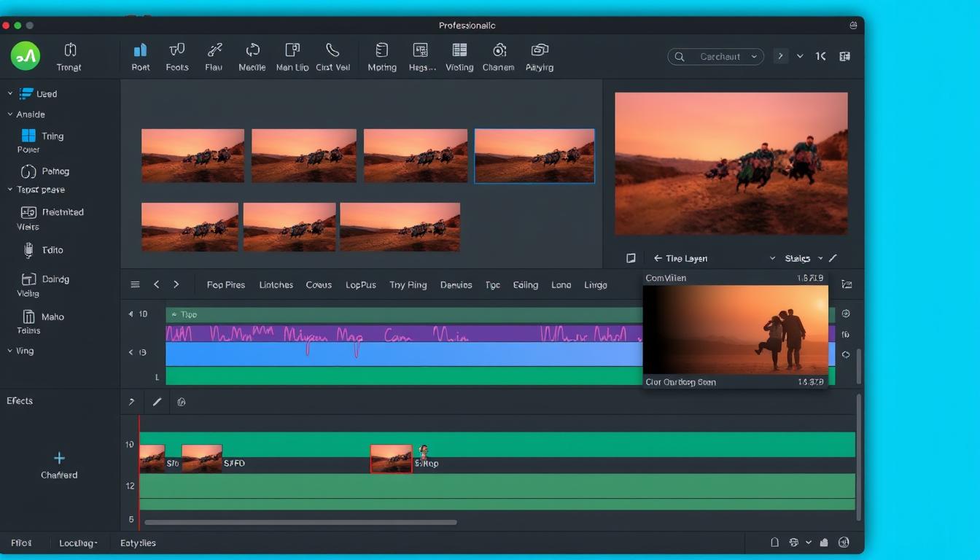980x560 pixels.
Task: Click the plus icon above Chafirerd
Action: click(59, 458)
